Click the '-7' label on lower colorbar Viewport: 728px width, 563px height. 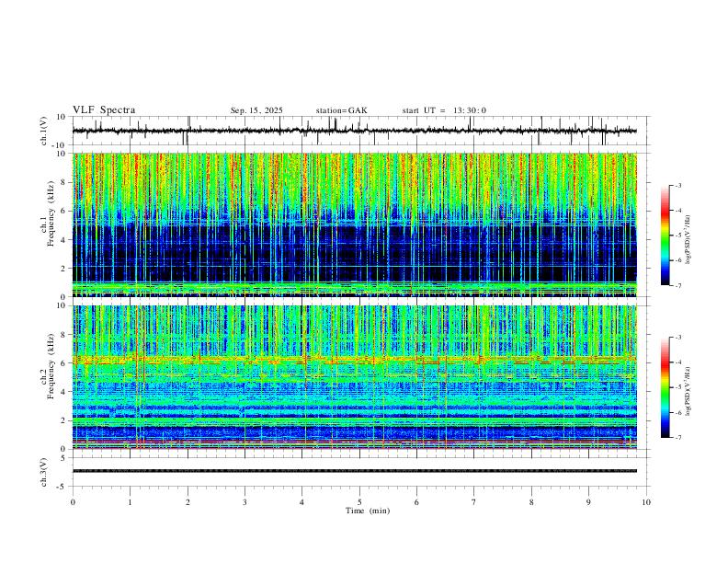click(x=677, y=438)
